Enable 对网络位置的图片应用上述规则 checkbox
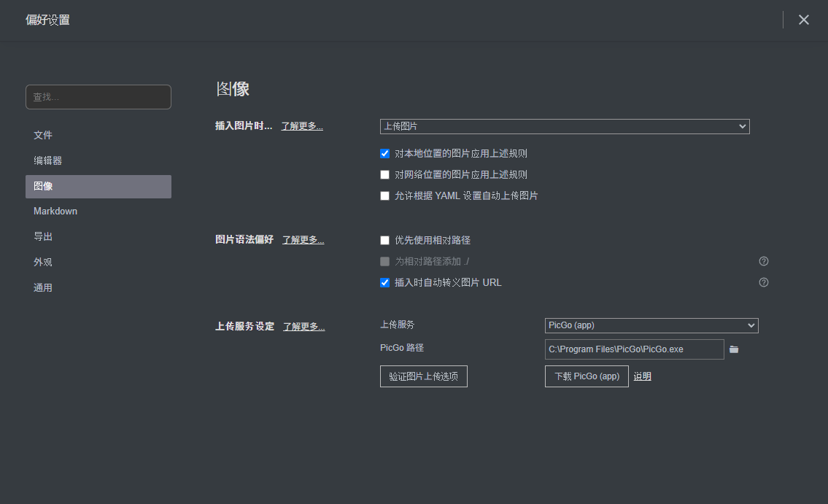828x504 pixels. (x=385, y=175)
